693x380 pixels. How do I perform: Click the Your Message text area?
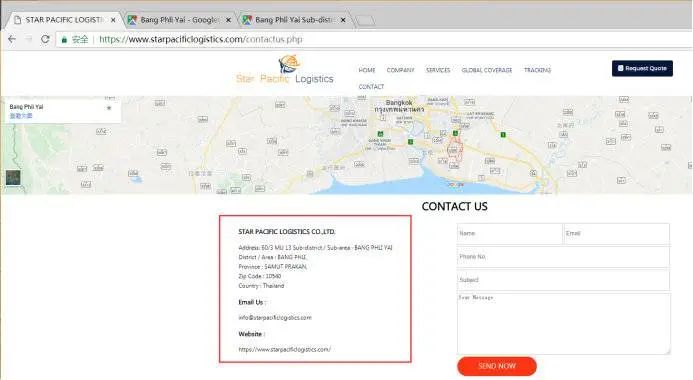click(x=564, y=323)
